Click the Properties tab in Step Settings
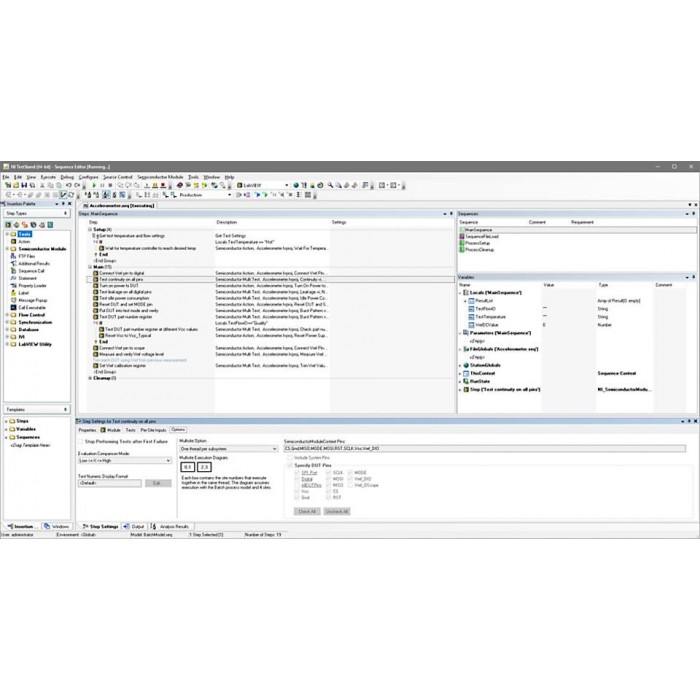Image resolution: width=700 pixels, height=700 pixels. pos(87,430)
